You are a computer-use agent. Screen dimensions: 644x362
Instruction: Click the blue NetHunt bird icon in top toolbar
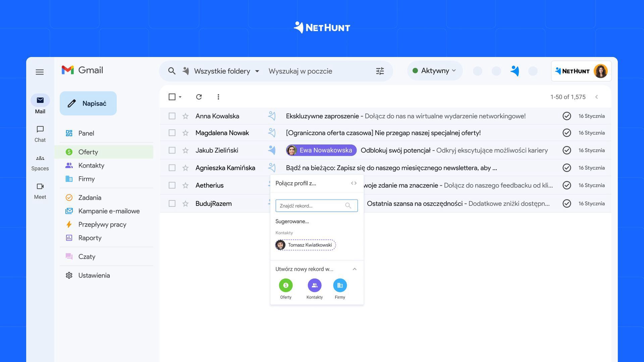point(515,71)
